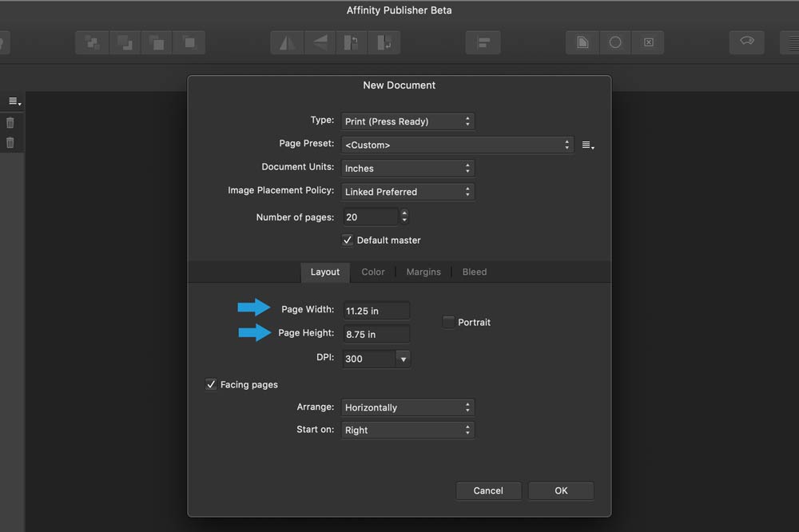Screen dimensions: 799x532
Task: Click the Page Width field showing 11.25 in
Action: [x=376, y=310]
